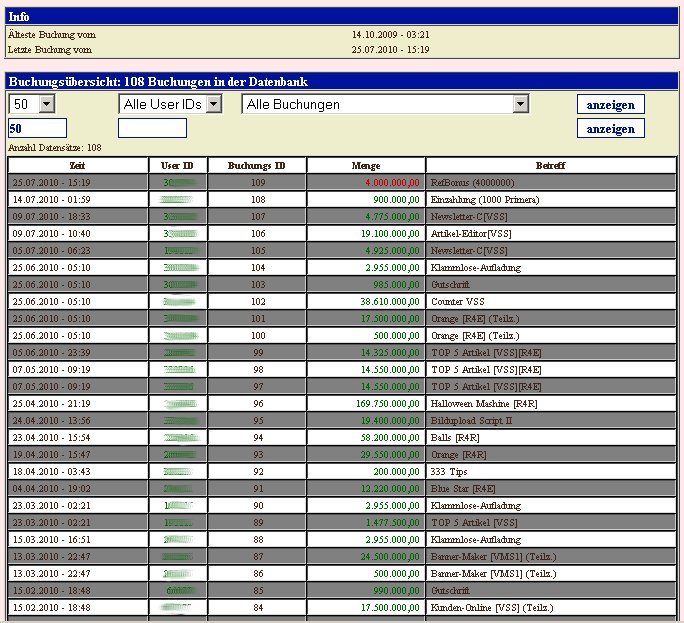
Task: Click Balls [R4R] subject
Action: 455,438
